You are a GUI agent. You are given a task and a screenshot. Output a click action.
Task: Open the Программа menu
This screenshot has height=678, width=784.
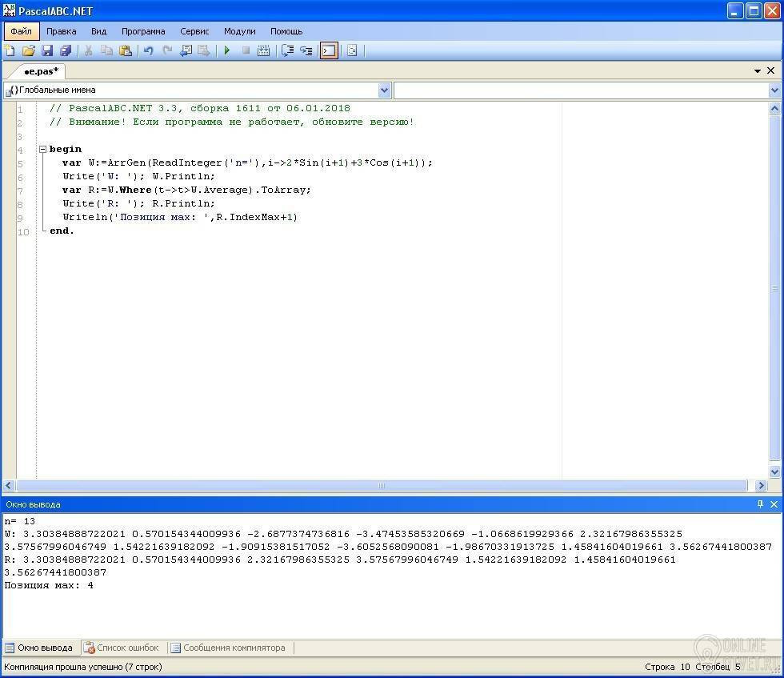click(x=143, y=31)
